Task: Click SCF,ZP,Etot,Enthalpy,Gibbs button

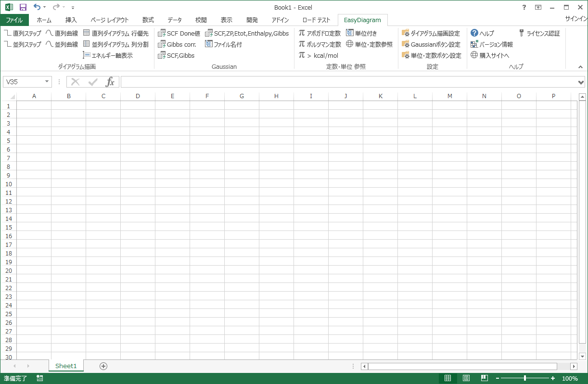Action: [x=247, y=33]
